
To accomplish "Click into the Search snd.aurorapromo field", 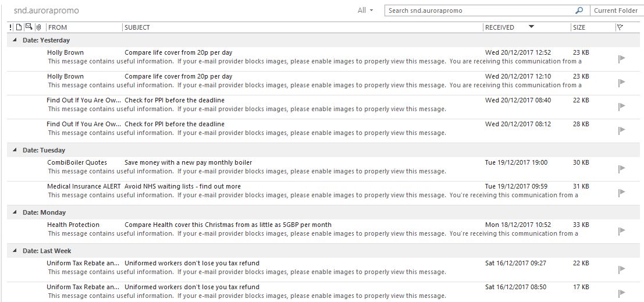I will click(x=477, y=10).
